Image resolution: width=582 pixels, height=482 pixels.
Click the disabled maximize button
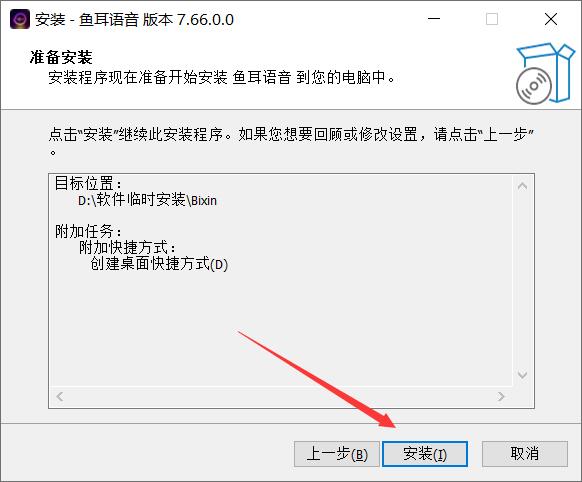tap(492, 19)
